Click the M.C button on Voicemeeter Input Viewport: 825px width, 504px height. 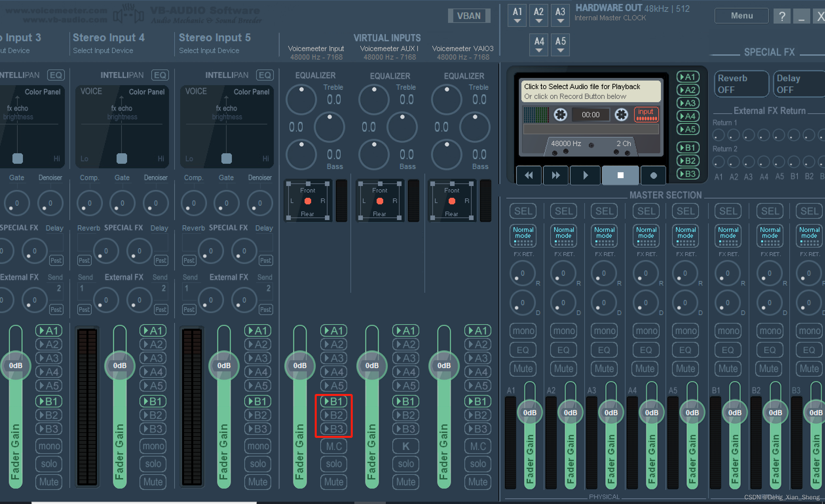coord(333,446)
